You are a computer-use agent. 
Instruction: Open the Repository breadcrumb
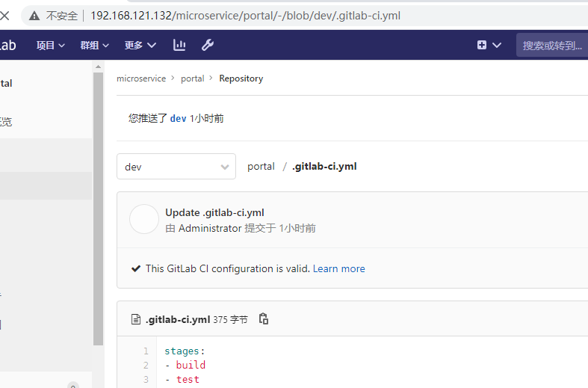click(241, 78)
